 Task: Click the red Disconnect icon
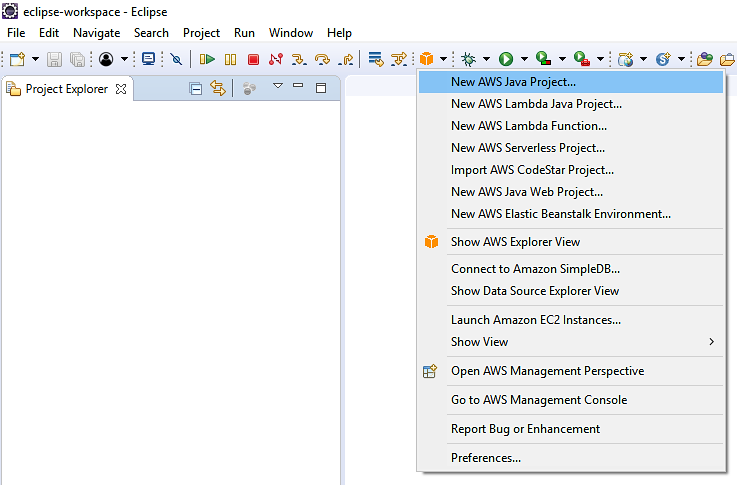point(276,59)
